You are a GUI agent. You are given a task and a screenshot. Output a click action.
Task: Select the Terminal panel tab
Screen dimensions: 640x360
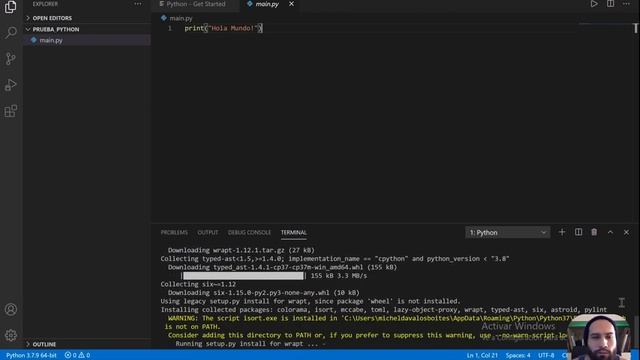coord(293,232)
